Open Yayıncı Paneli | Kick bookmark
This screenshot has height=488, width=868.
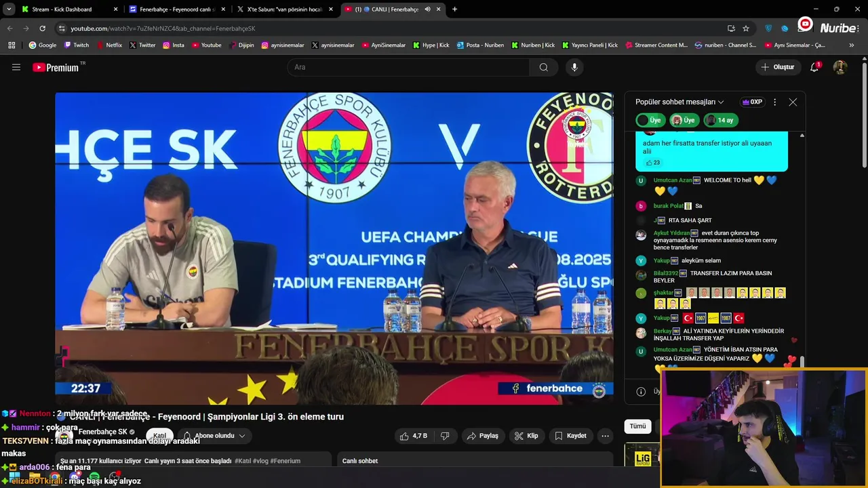[589, 45]
